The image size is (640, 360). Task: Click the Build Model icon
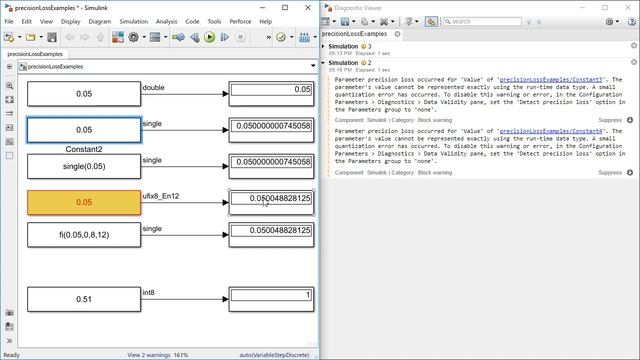point(304,37)
